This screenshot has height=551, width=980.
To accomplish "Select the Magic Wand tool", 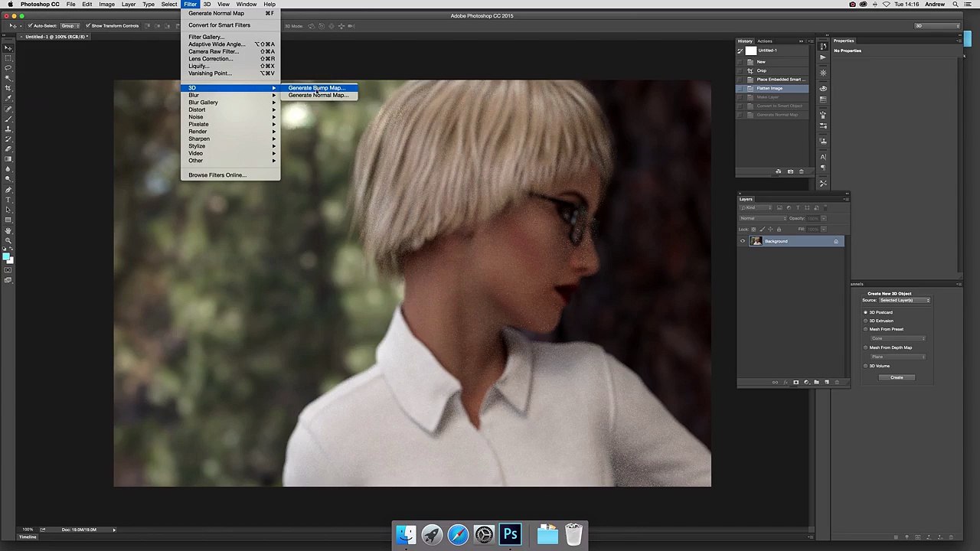I will (8, 78).
